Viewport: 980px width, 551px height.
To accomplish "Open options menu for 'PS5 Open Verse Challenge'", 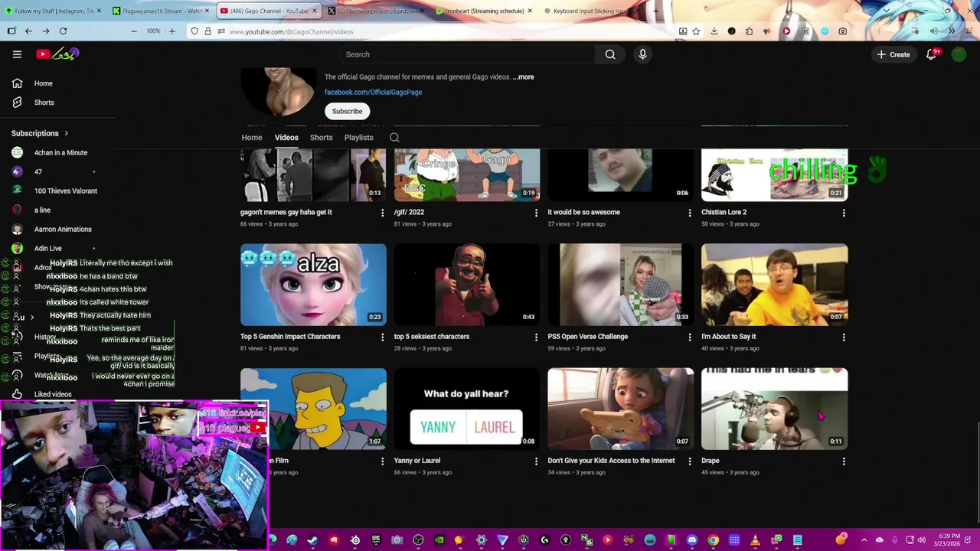I will pyautogui.click(x=690, y=337).
